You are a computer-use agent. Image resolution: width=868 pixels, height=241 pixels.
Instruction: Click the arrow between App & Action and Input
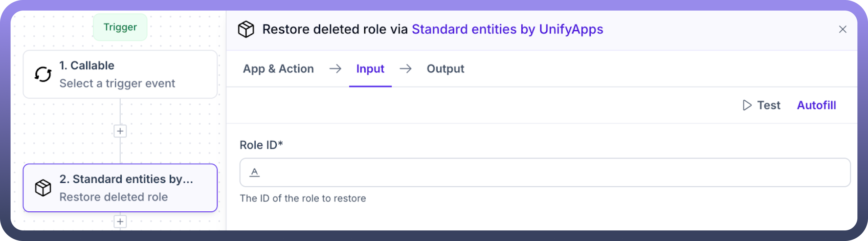335,69
